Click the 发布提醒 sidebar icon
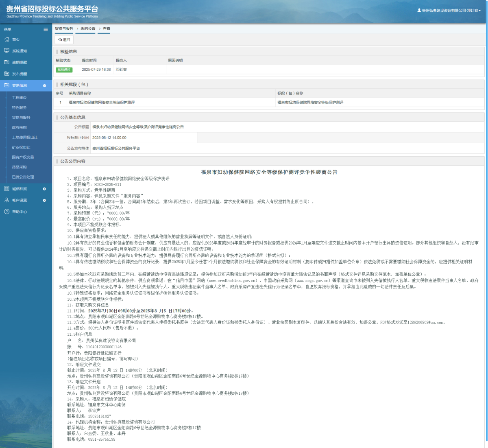The height and width of the screenshot is (448, 488). click(x=7, y=74)
